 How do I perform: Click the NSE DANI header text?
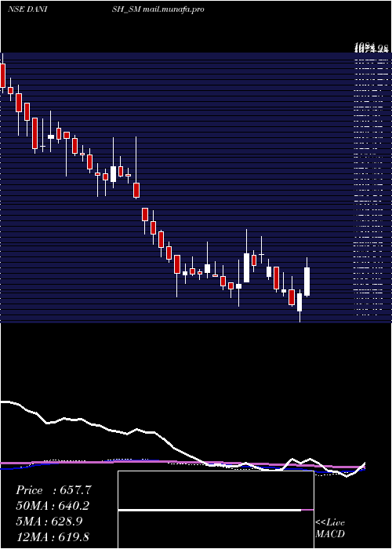(x=27, y=9)
